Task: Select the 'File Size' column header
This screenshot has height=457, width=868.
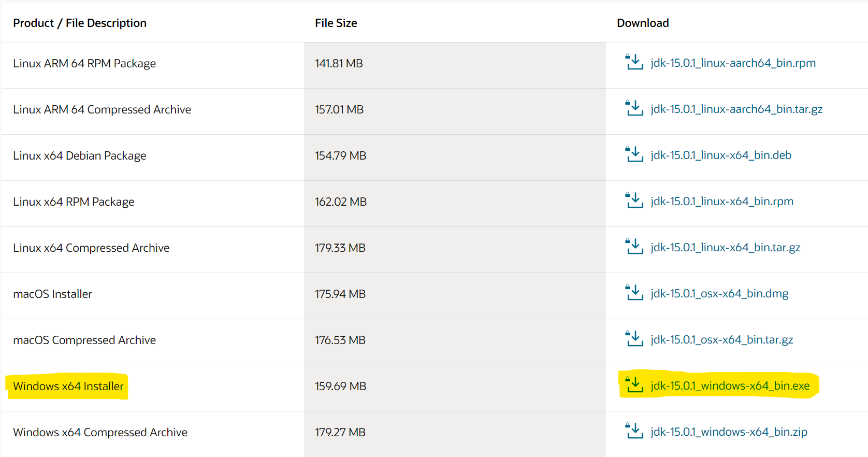Action: click(336, 23)
